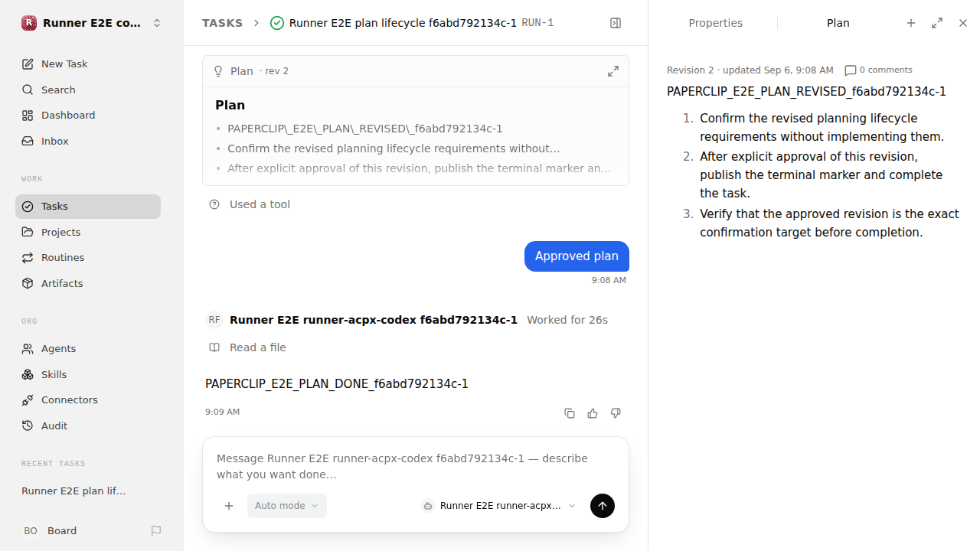The width and height of the screenshot is (980, 551).
Task: Go to Routines in the sidebar
Action: point(88,257)
